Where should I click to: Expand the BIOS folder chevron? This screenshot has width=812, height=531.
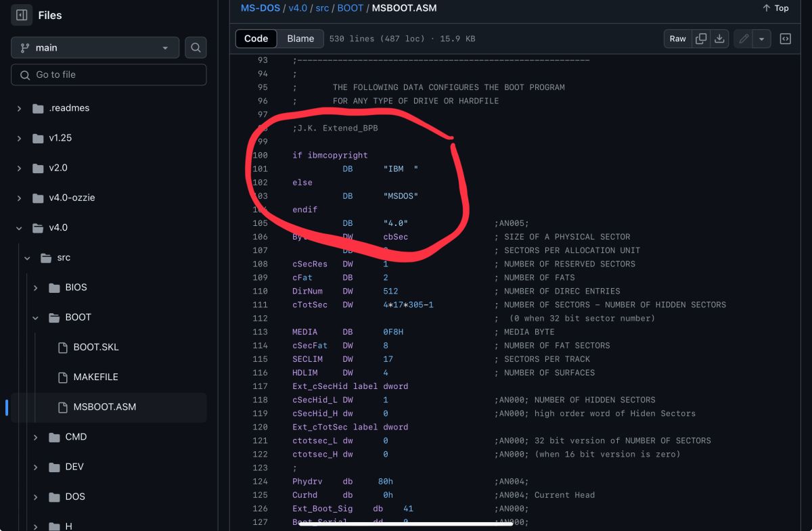(35, 287)
